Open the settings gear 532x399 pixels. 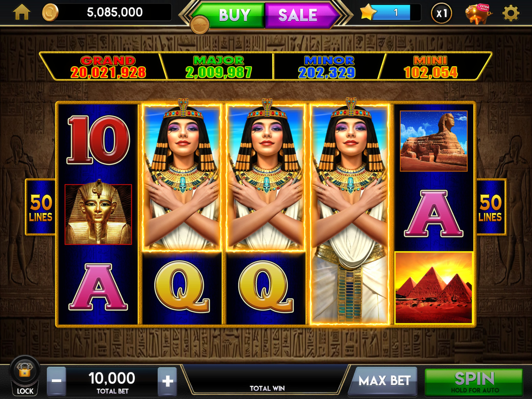coord(511,13)
